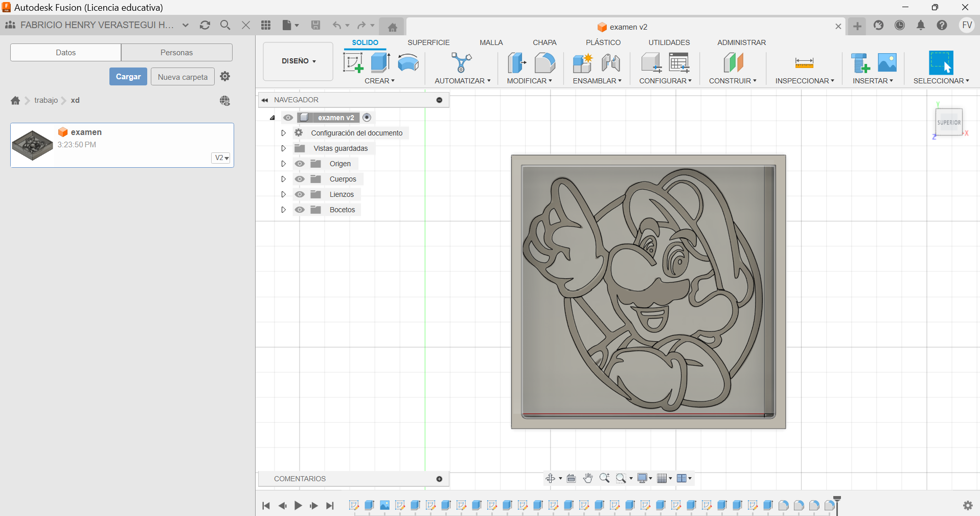Select the Extrude tool in the toolbar

coord(380,62)
